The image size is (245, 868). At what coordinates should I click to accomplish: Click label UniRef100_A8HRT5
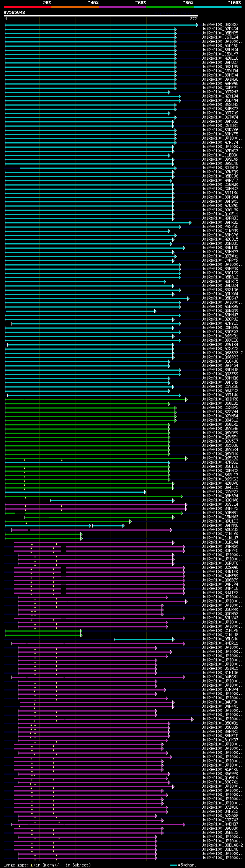(x=220, y=282)
